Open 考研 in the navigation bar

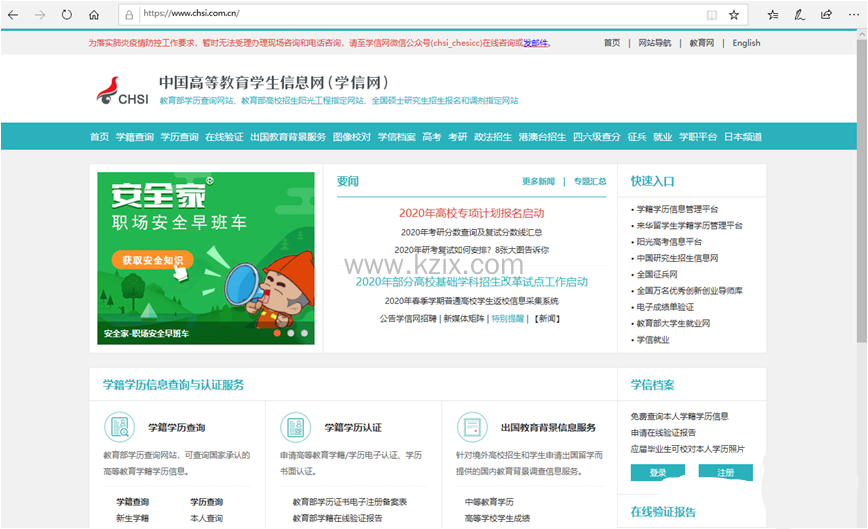[457, 137]
